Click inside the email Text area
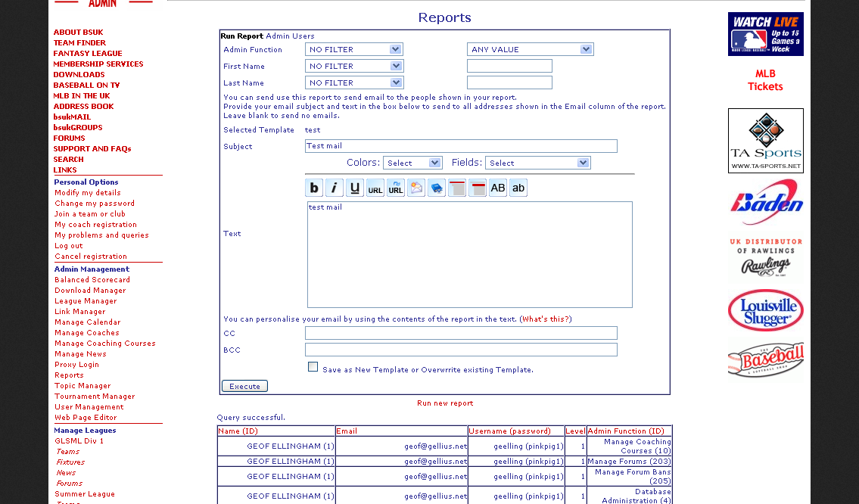This screenshot has width=859, height=504. coord(469,255)
